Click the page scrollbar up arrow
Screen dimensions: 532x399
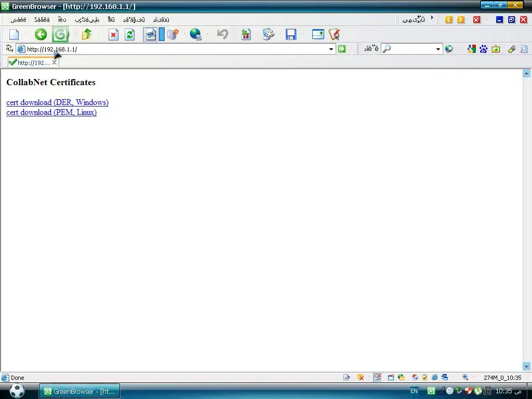(527, 73)
